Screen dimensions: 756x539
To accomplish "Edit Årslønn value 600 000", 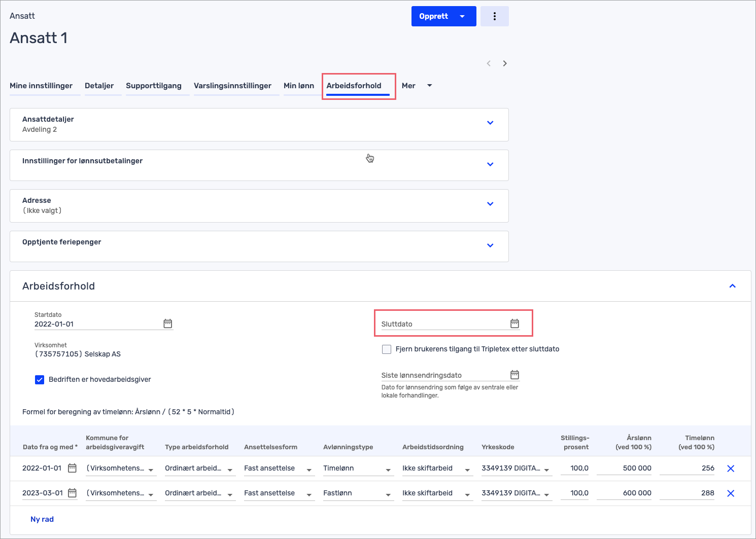I will pos(624,493).
